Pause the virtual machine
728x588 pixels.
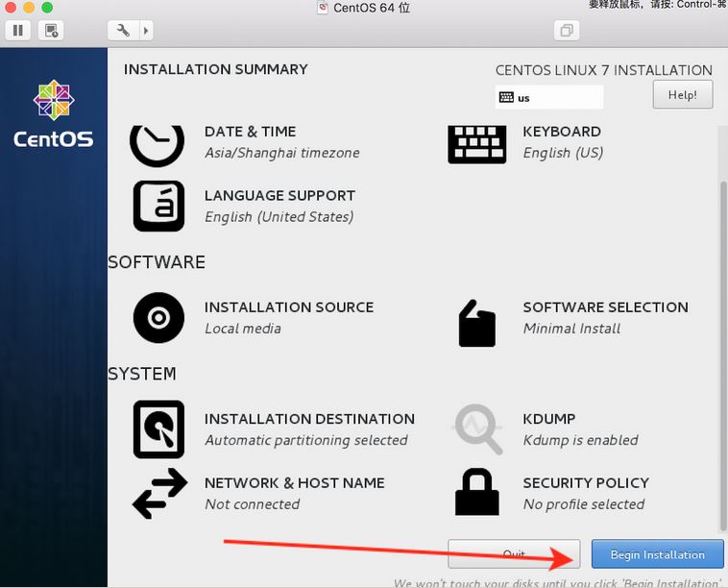click(18, 31)
